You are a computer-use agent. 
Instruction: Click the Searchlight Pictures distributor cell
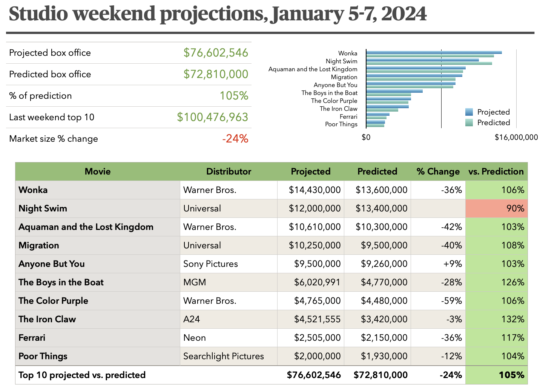224,356
